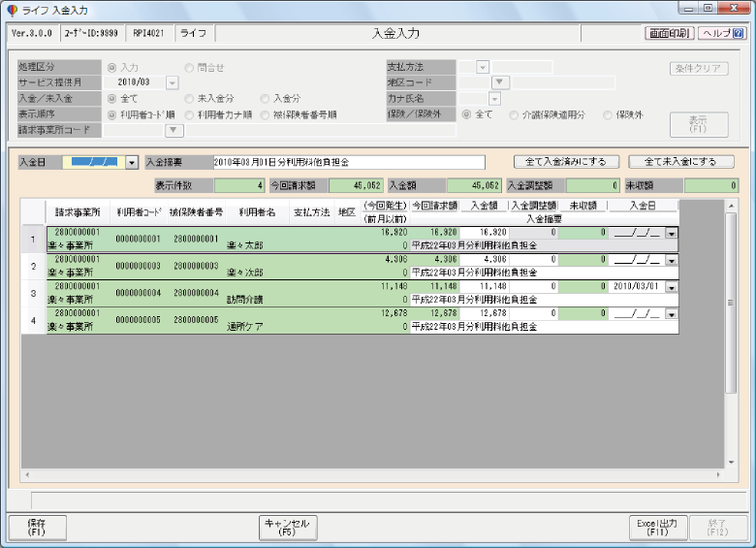Select 全て radio in 保険/保険外 row
This screenshot has width=756, height=548.
pyautogui.click(x=466, y=114)
